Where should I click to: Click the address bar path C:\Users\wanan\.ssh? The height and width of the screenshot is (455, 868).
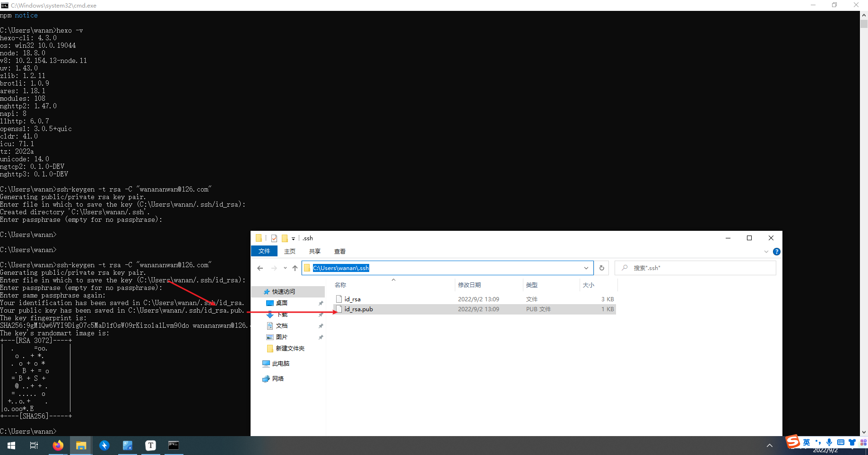point(341,268)
